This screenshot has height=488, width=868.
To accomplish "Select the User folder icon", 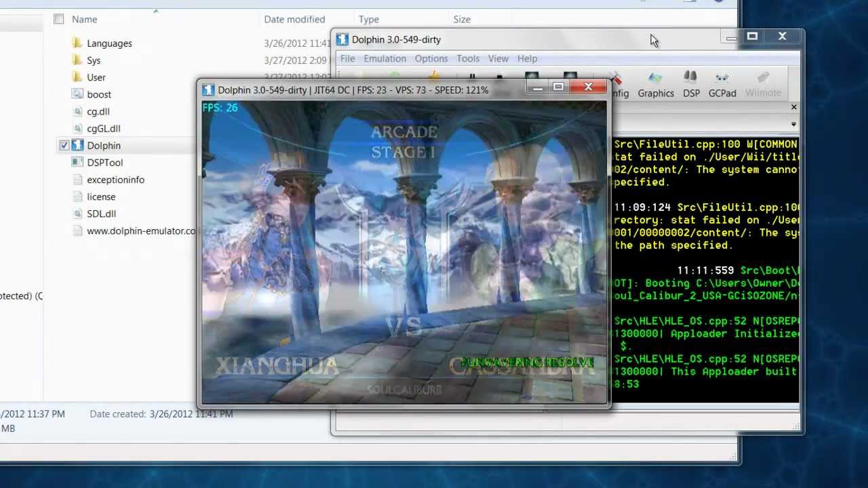I will [x=77, y=77].
